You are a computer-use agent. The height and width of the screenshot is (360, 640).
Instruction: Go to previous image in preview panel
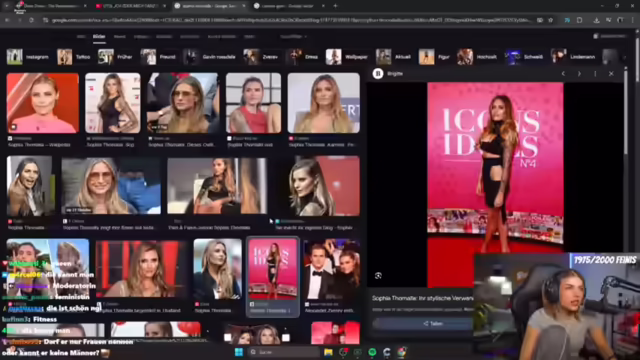pos(563,74)
